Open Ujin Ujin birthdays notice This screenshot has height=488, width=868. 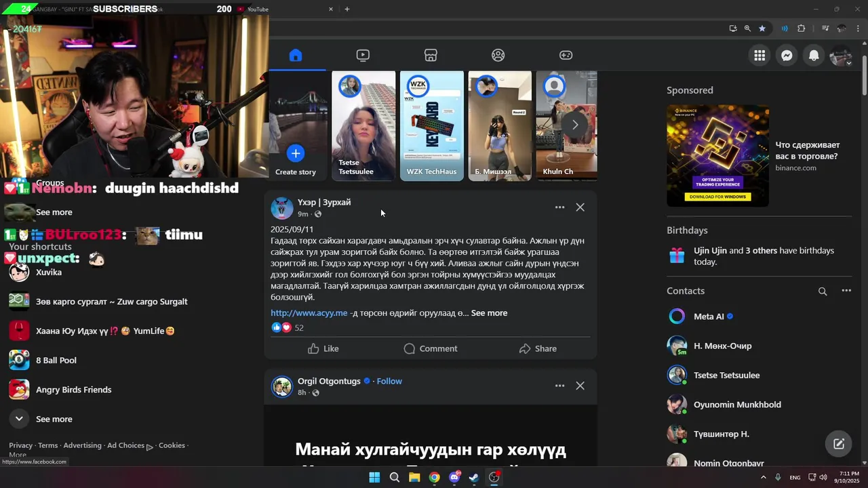(x=759, y=256)
